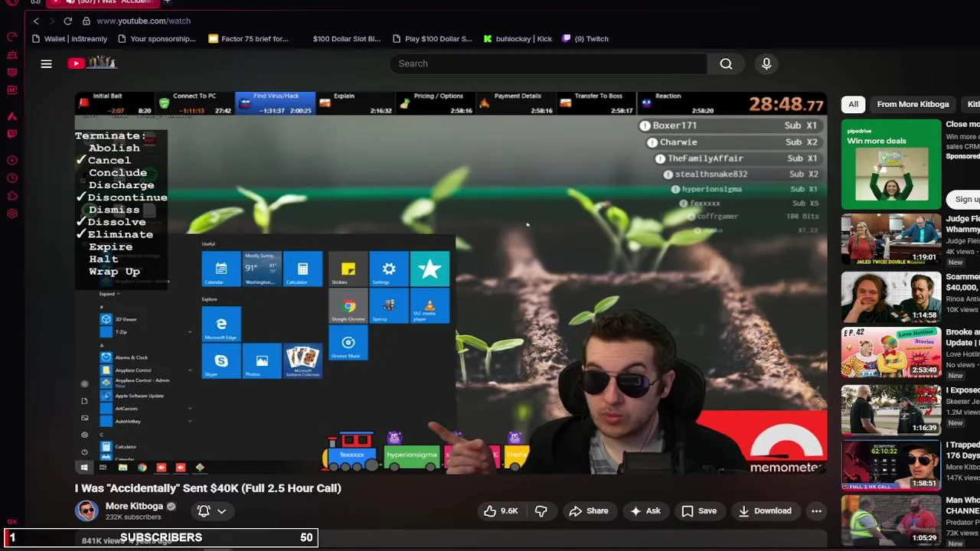
Task: Open the Your sponsorship bookmark
Action: (x=157, y=39)
